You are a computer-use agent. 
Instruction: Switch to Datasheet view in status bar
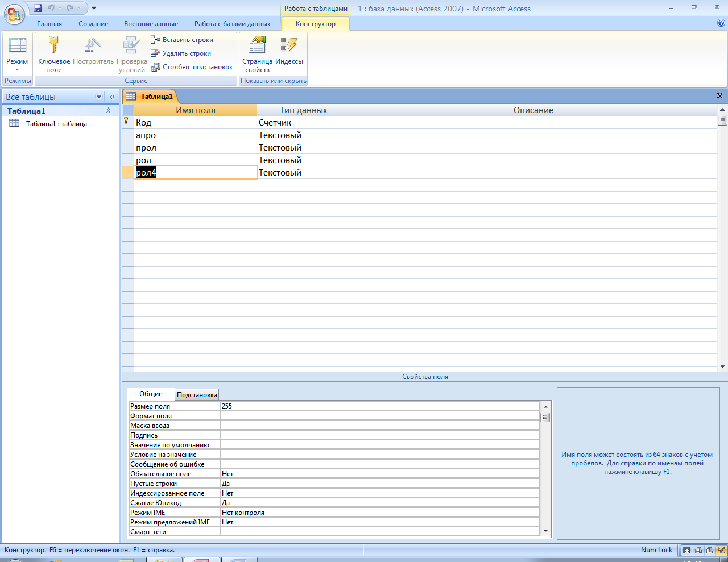click(x=686, y=550)
